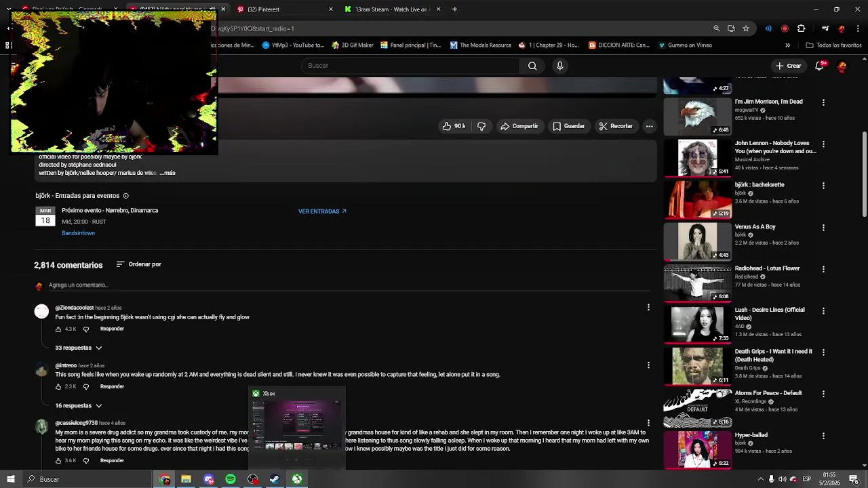This screenshot has height=488, width=868.
Task: Open the video's three-dot more actions menu
Action: click(x=649, y=126)
